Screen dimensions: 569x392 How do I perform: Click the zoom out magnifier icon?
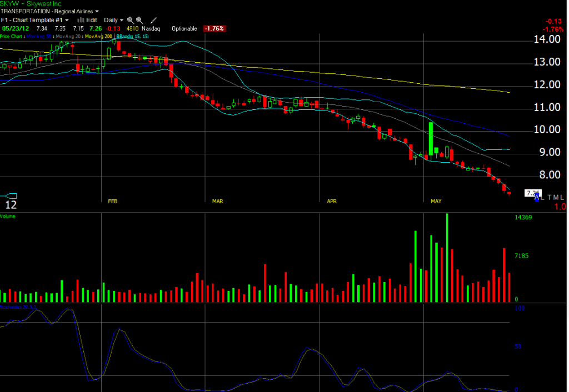tap(139, 21)
